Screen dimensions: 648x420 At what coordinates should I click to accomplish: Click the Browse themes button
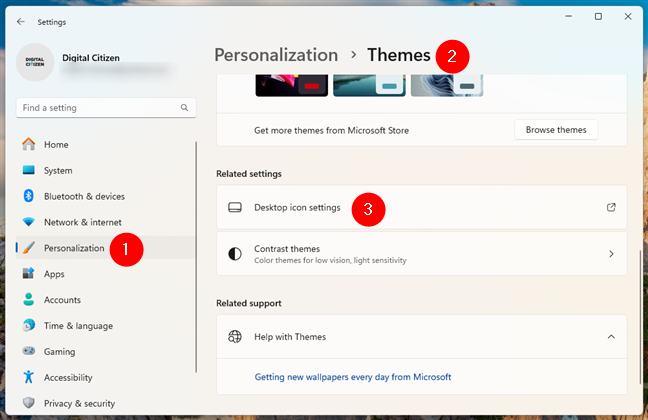[556, 130]
